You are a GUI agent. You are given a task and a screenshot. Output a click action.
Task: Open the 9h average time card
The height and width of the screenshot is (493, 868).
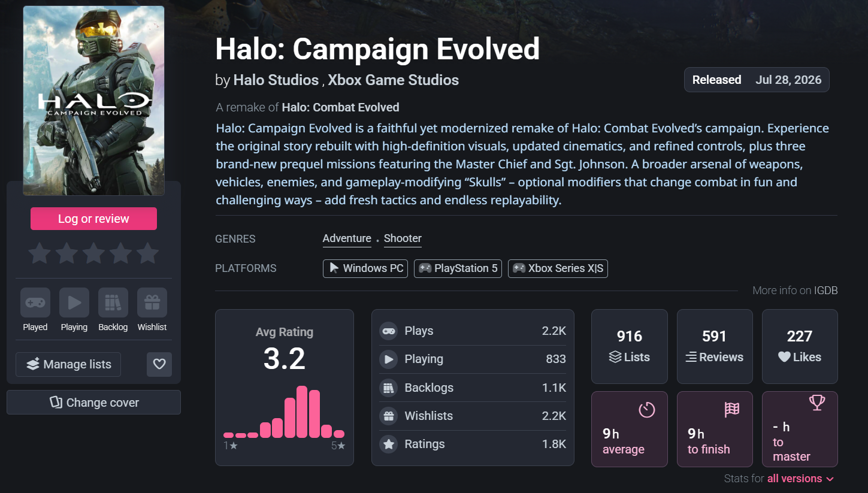[630, 429]
